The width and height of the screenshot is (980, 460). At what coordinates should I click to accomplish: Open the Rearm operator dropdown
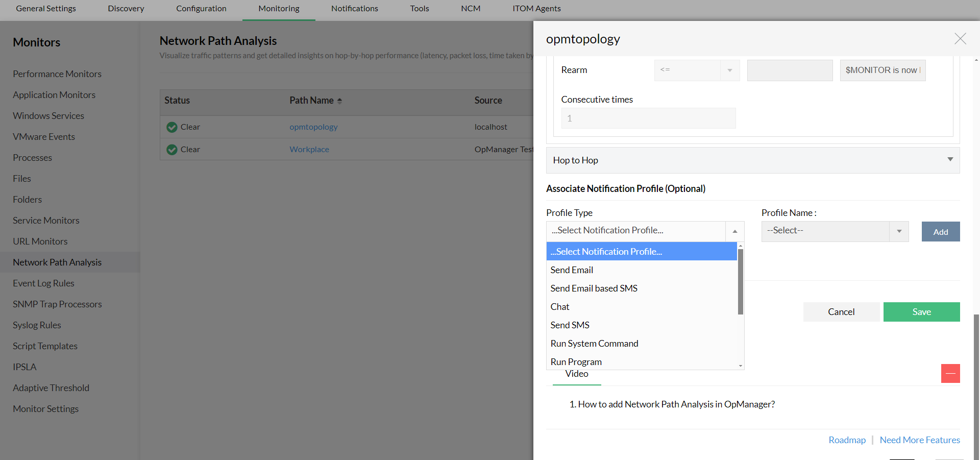coord(697,70)
